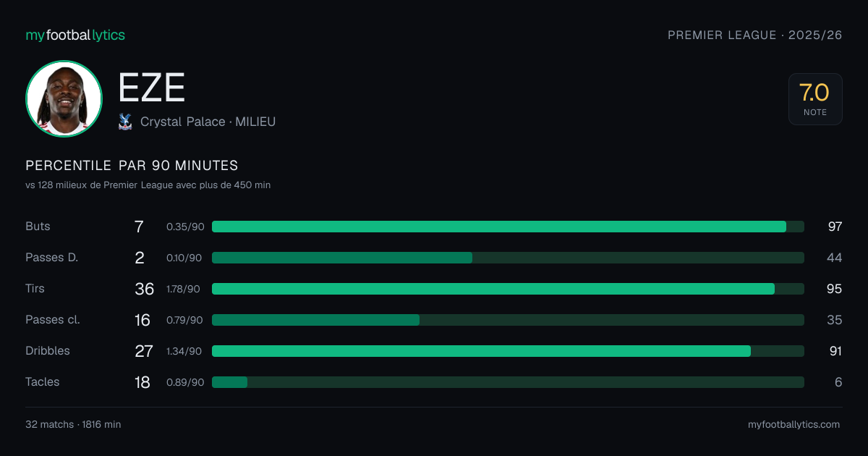This screenshot has width=868, height=456.
Task: Click the Crystal Palace · MILIEU text
Action: (x=208, y=122)
